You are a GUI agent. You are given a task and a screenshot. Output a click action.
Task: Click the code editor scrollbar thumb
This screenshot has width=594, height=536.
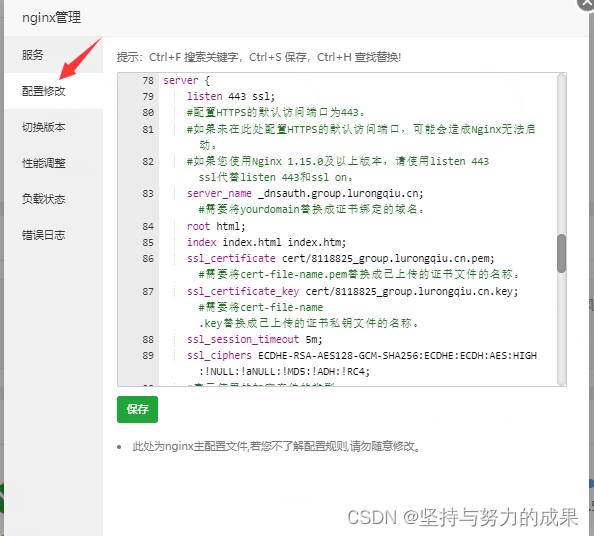tap(561, 253)
